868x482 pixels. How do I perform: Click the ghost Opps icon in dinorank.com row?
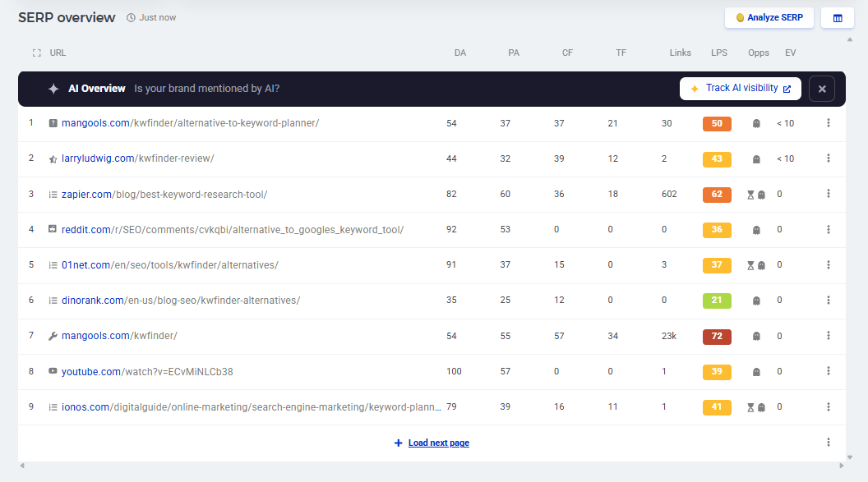point(756,301)
